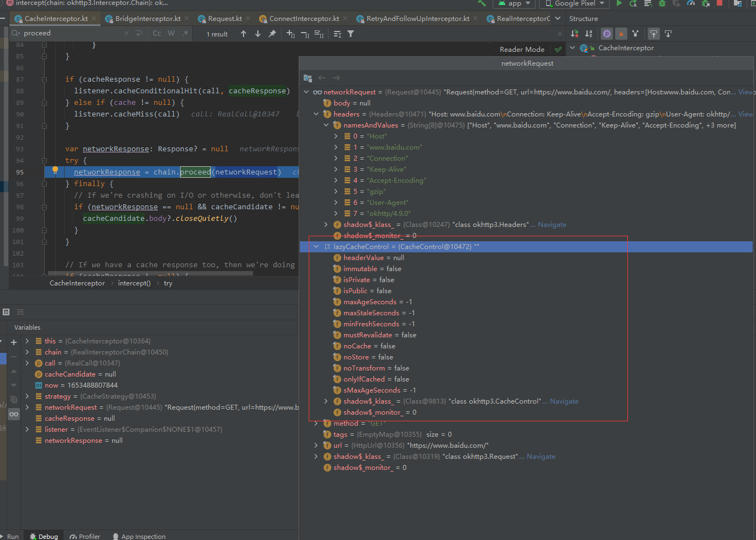The image size is (756, 540).
Task: Toggle Autoscroll to Source in Structure
Action: point(654,34)
